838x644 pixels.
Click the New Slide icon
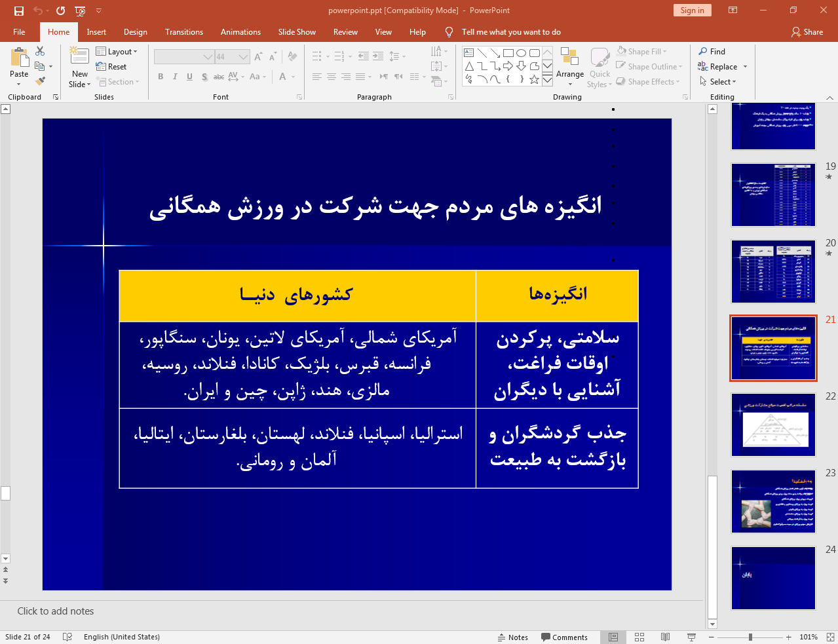click(79, 58)
